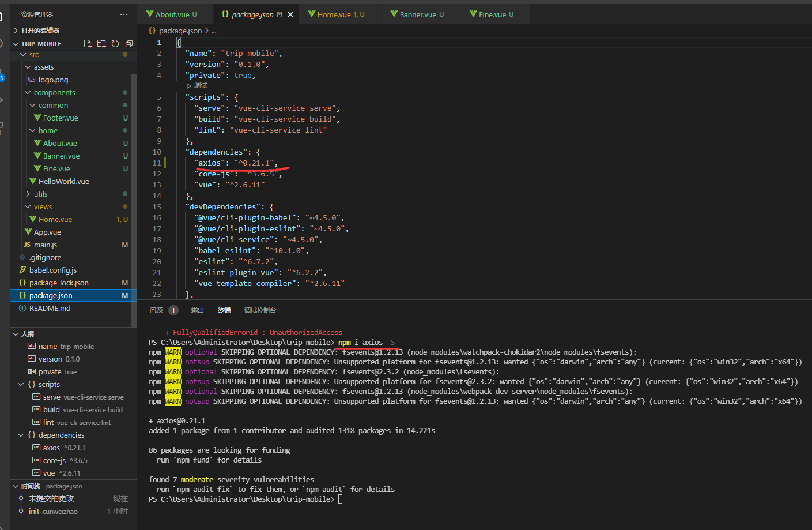Switch to the 输出 output panel tab
Viewport: 812px width, 530px height.
(198, 310)
